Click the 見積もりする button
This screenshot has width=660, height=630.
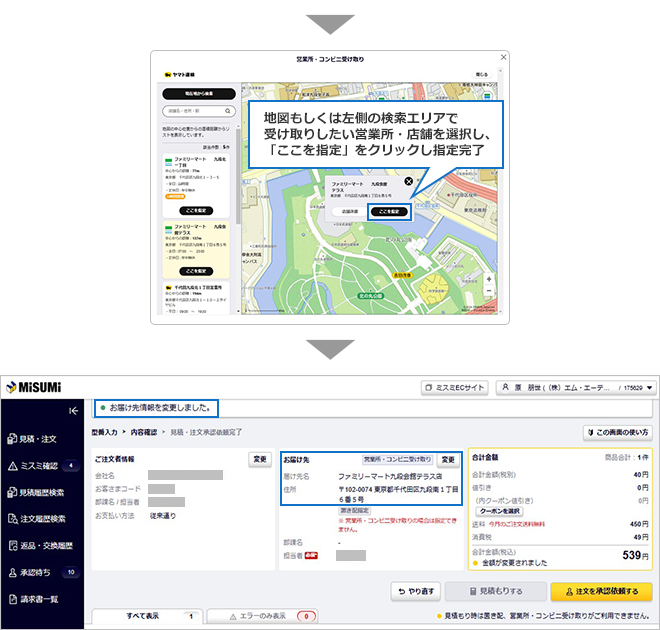(x=496, y=591)
